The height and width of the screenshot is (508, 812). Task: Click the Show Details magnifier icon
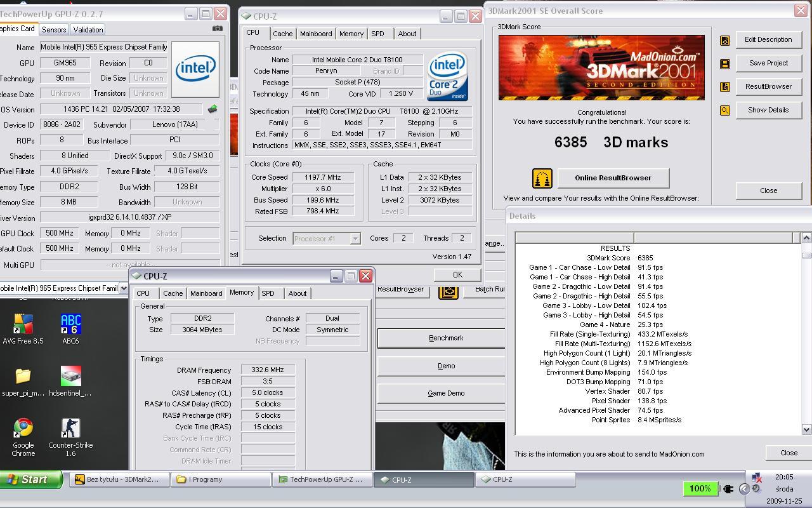click(725, 110)
